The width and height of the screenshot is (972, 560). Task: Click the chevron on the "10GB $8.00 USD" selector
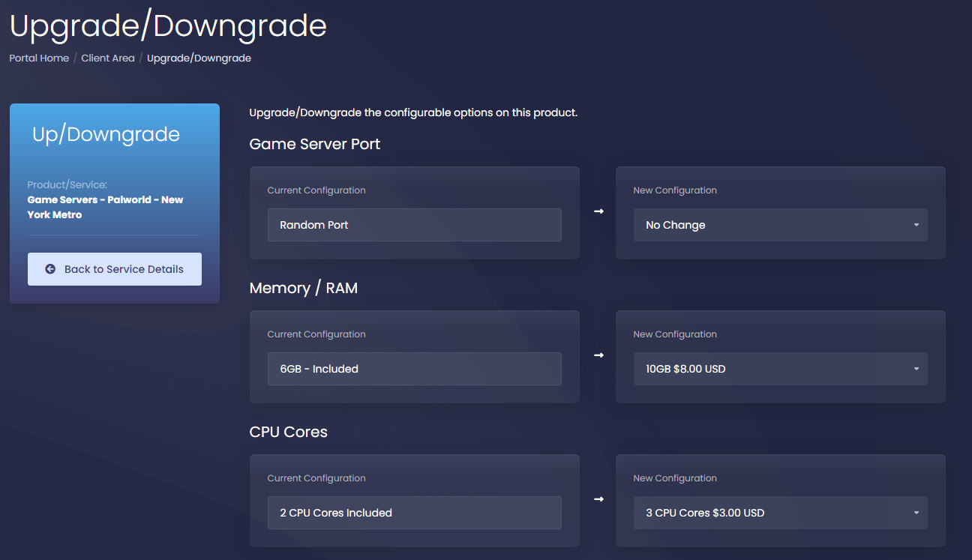coord(915,369)
